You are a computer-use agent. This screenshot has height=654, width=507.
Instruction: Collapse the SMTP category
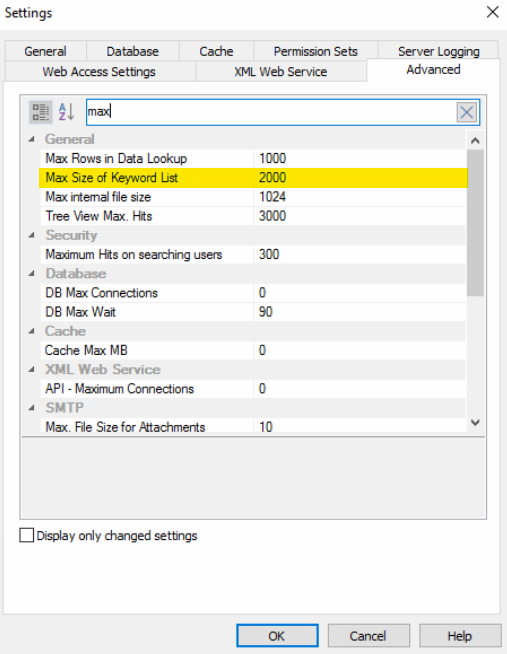[32, 408]
